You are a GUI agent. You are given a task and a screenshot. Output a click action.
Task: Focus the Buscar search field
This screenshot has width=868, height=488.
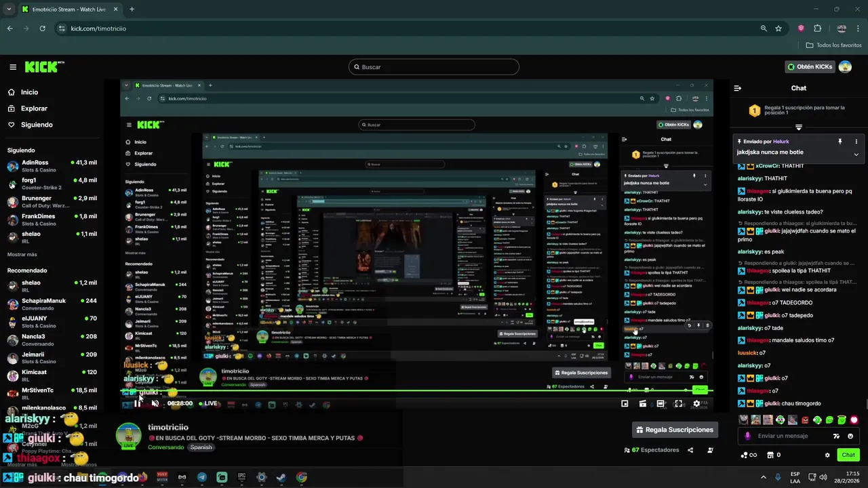tap(434, 67)
